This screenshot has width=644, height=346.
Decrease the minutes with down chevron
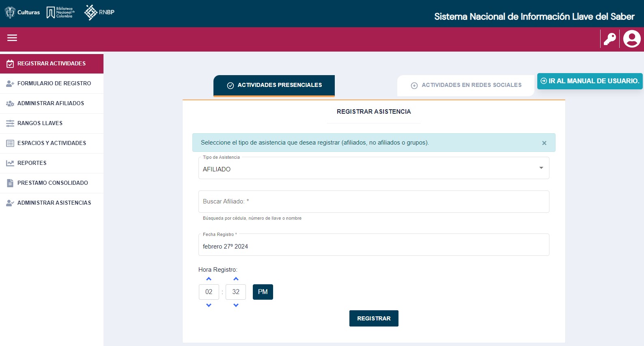236,305
